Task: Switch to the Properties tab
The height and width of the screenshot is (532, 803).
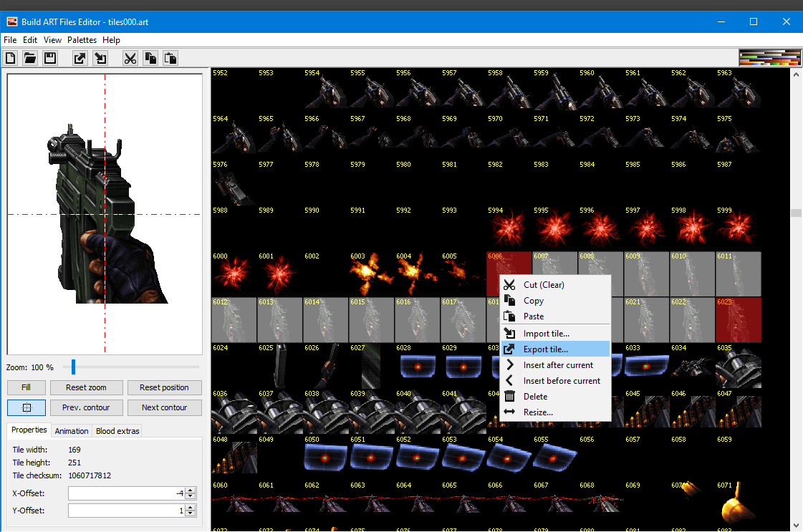Action: click(29, 430)
